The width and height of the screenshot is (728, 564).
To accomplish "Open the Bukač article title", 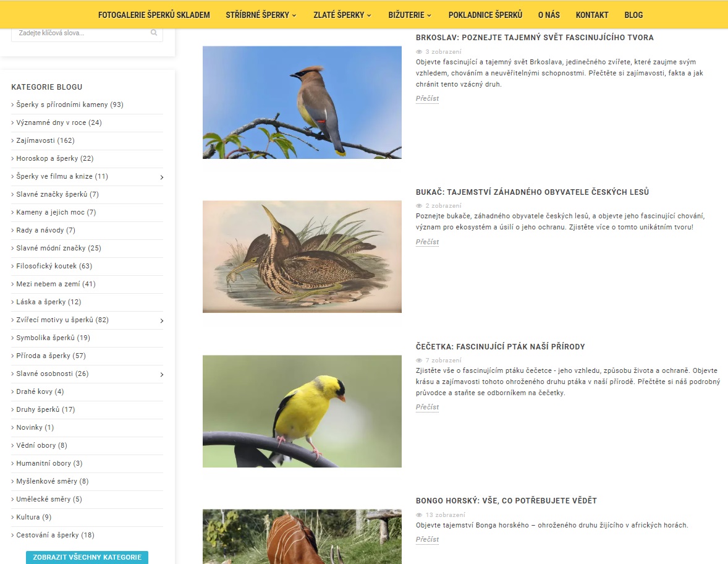I will point(532,192).
